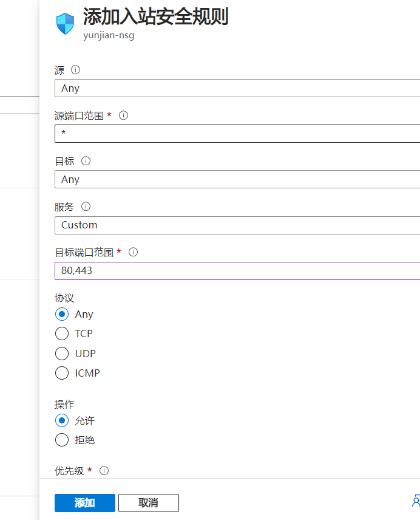Click the 添加 button

pyautogui.click(x=84, y=503)
